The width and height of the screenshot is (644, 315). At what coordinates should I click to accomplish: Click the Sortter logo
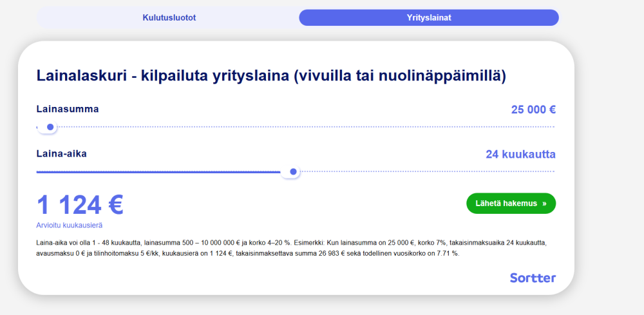coord(532,278)
